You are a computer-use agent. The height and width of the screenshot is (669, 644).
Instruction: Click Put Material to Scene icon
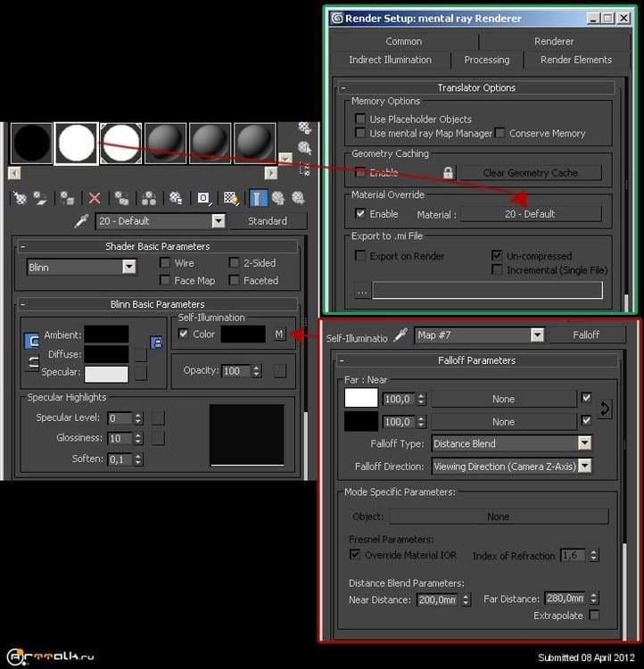40,198
